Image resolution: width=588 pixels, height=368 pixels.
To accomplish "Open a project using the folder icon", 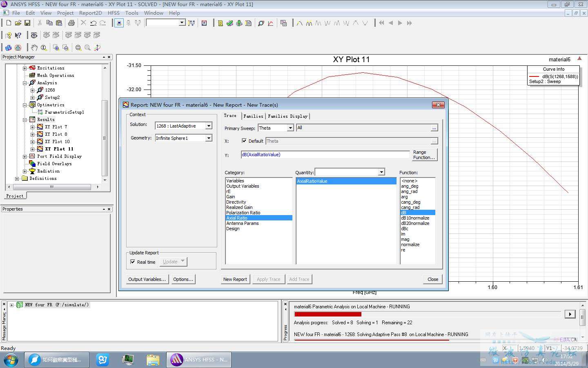I will click(x=18, y=23).
